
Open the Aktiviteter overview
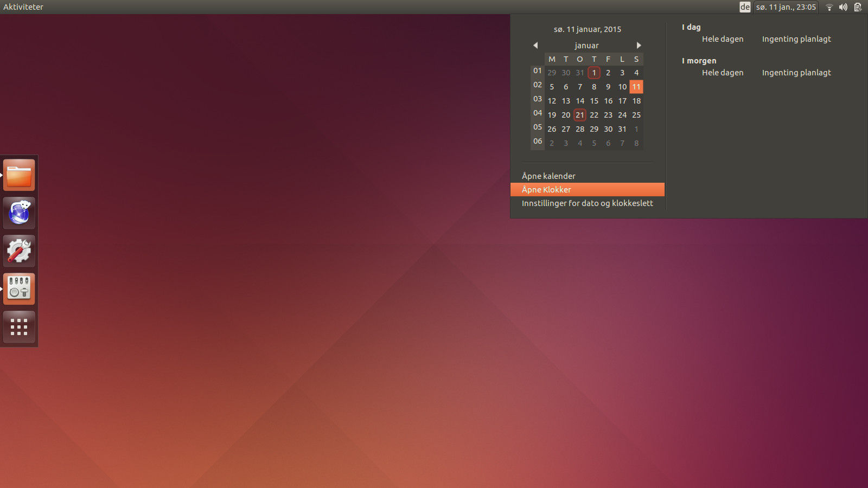23,7
